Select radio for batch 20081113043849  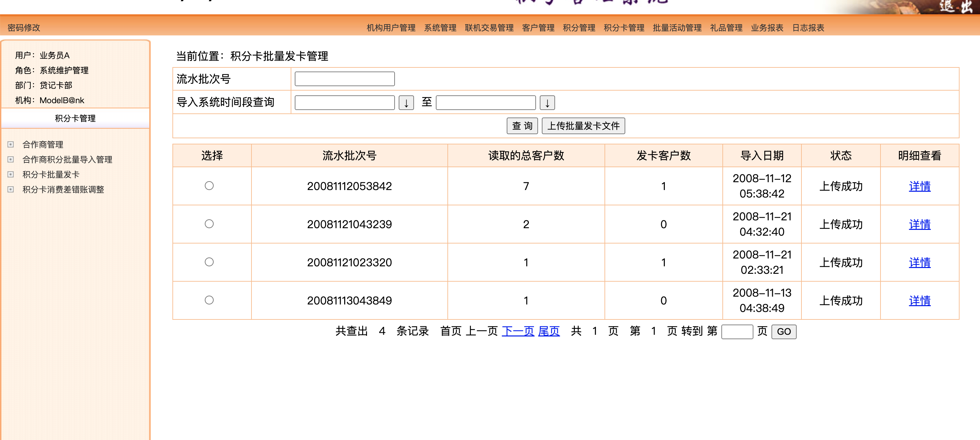click(x=209, y=300)
